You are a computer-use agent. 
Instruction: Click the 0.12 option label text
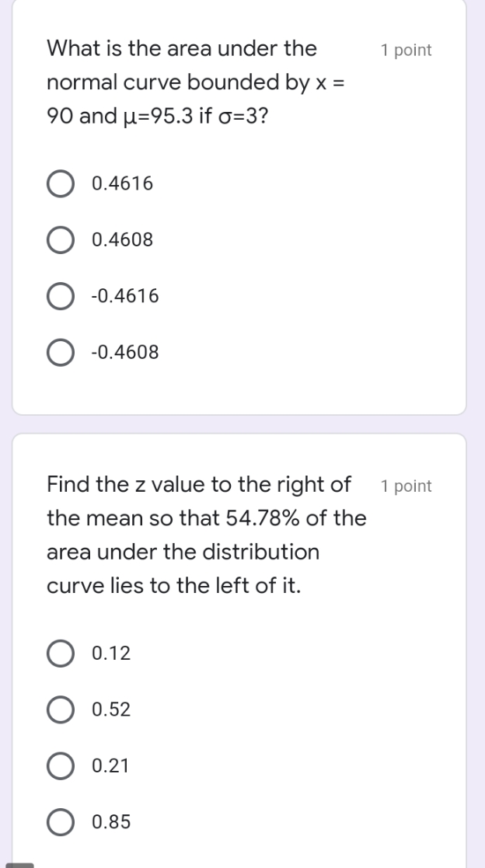tap(111, 653)
